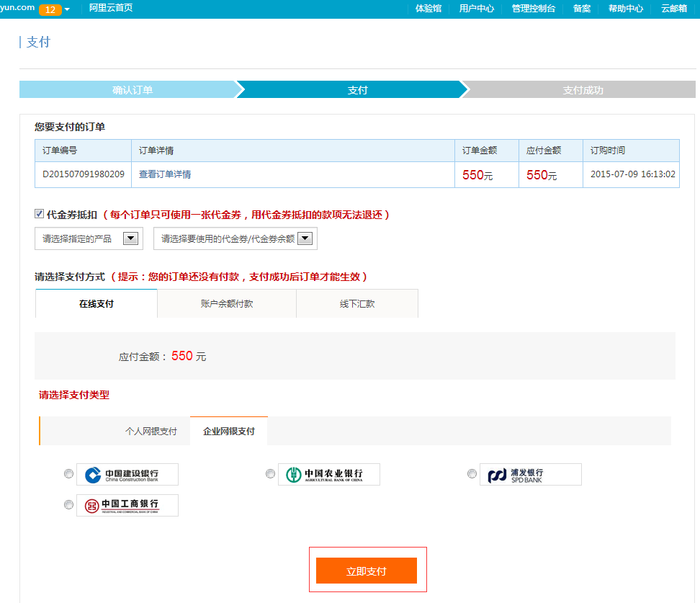The height and width of the screenshot is (603, 700).
Task: Uncheck the 代金券抵扣 checkbox
Action: 40,214
